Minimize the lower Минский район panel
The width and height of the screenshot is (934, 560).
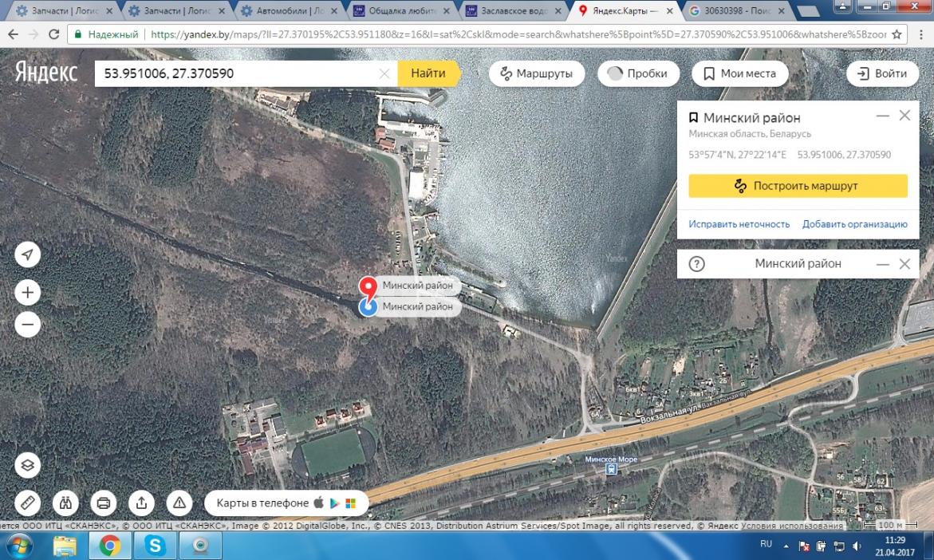(x=882, y=264)
